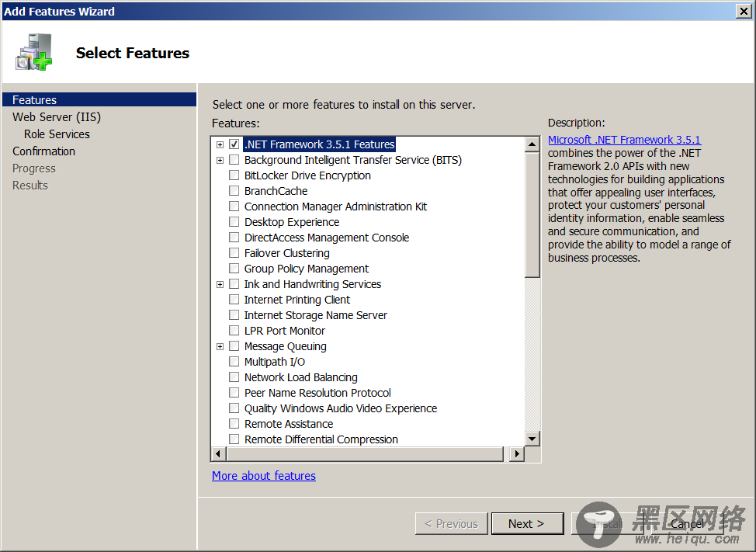The width and height of the screenshot is (756, 552).
Task: Tick Internet Storage Name Server checkbox
Action: pyautogui.click(x=234, y=314)
